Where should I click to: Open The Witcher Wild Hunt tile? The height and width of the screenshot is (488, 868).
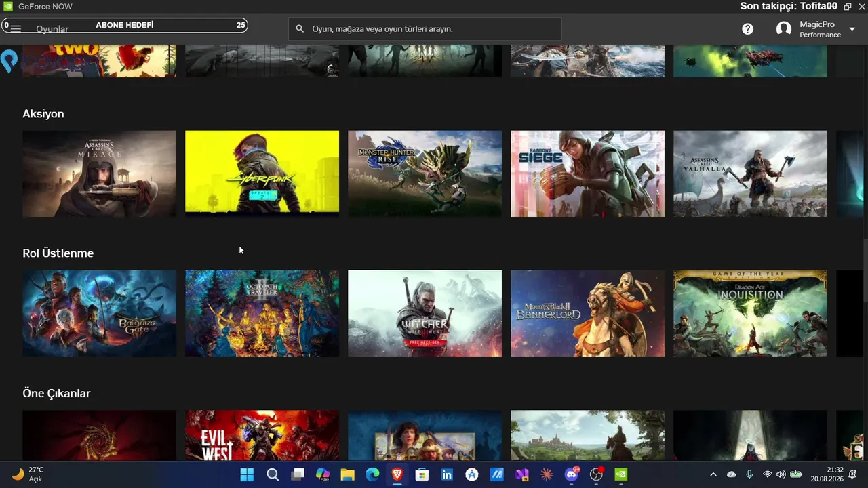(425, 313)
